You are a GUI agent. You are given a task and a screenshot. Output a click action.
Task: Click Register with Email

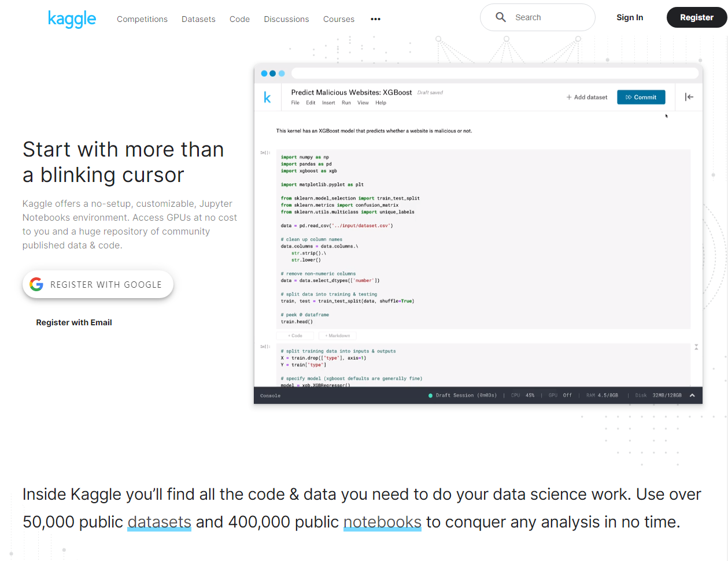coord(74,322)
